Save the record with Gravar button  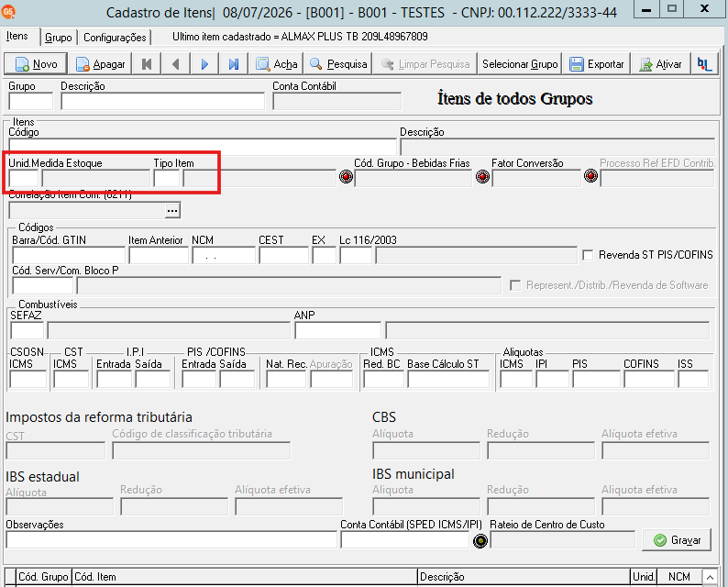[x=677, y=540]
